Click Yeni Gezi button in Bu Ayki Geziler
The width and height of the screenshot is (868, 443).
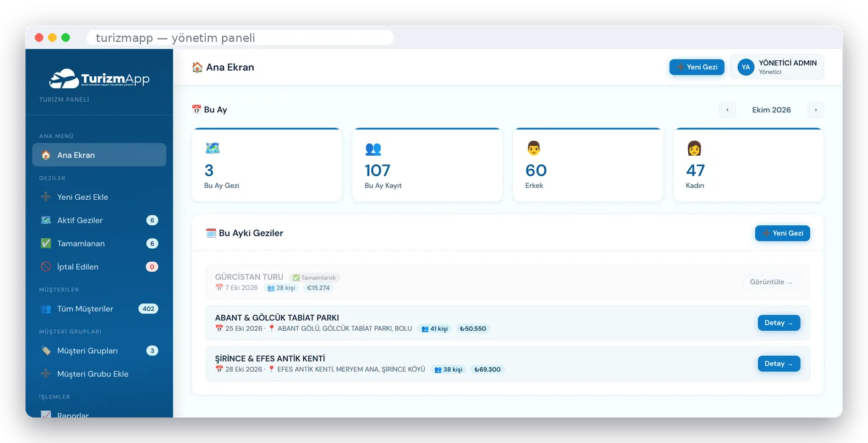tap(782, 233)
